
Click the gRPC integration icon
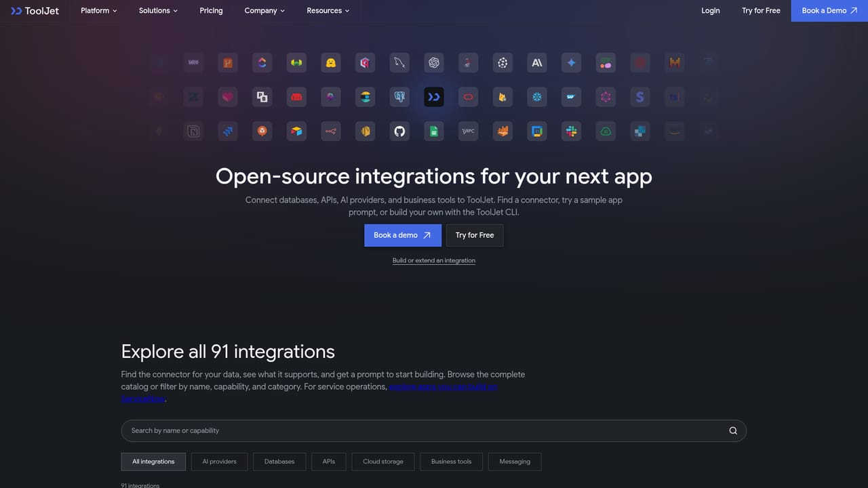coord(469,131)
